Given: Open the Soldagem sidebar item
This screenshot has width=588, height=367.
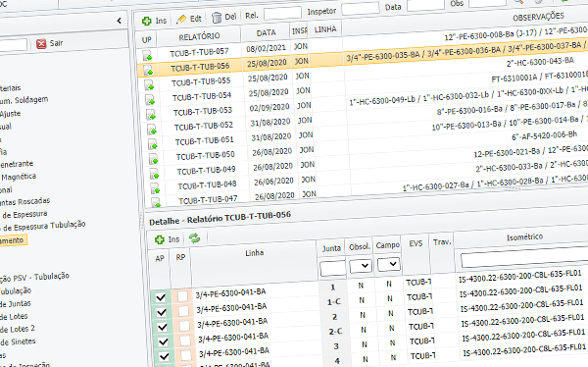Looking at the screenshot, I should click(24, 100).
